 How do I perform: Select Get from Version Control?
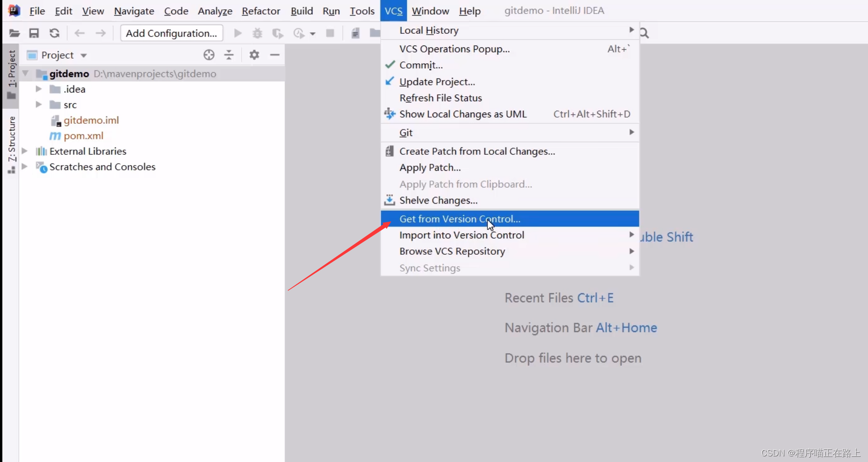tap(510, 219)
